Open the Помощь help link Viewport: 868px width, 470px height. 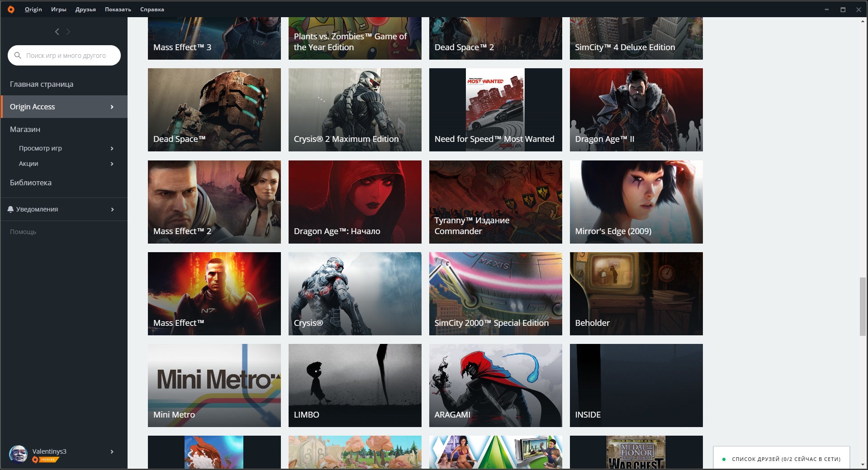click(x=23, y=232)
